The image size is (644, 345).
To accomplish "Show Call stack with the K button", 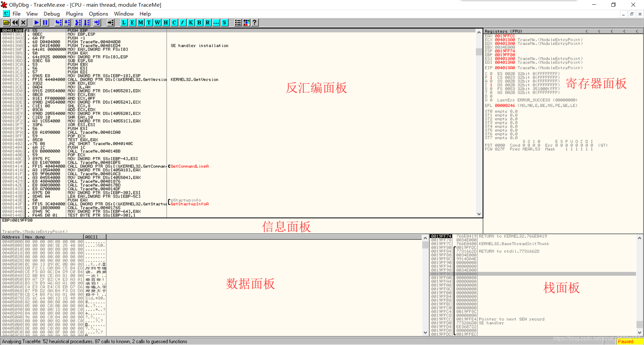I will (191, 22).
